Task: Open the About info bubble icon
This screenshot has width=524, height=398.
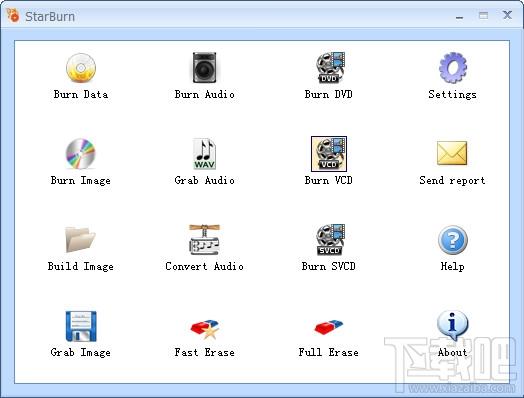Action: pyautogui.click(x=452, y=325)
